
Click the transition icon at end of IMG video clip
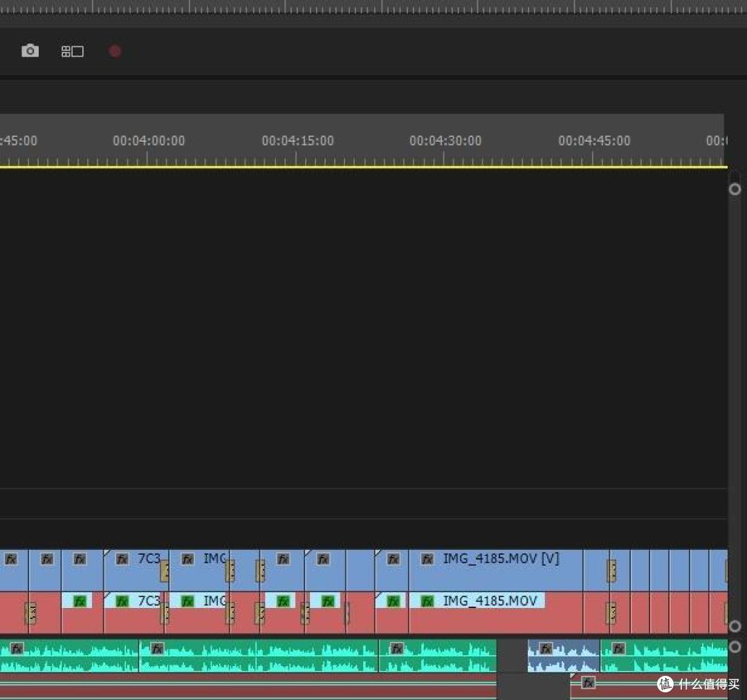230,571
